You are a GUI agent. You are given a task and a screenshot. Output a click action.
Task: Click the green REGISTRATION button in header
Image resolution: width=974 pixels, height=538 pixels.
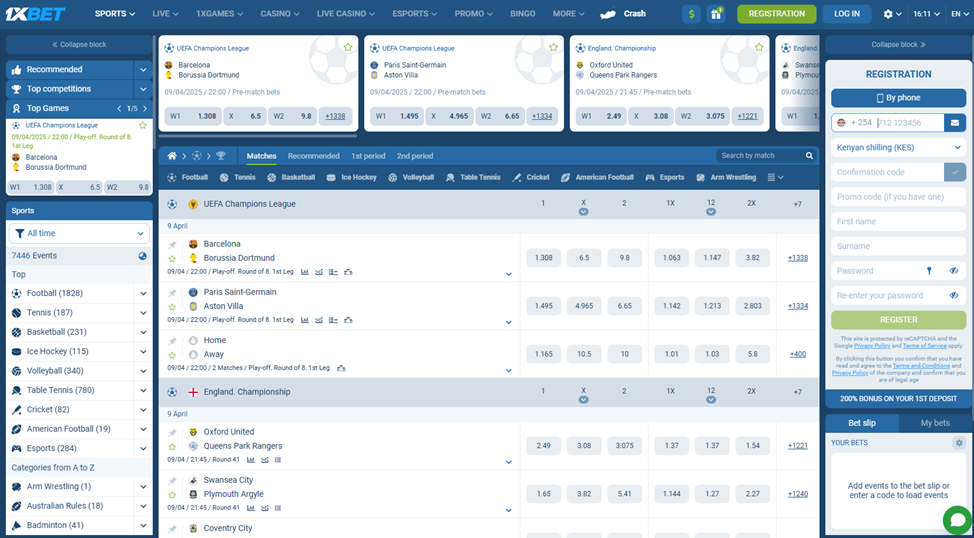[776, 14]
